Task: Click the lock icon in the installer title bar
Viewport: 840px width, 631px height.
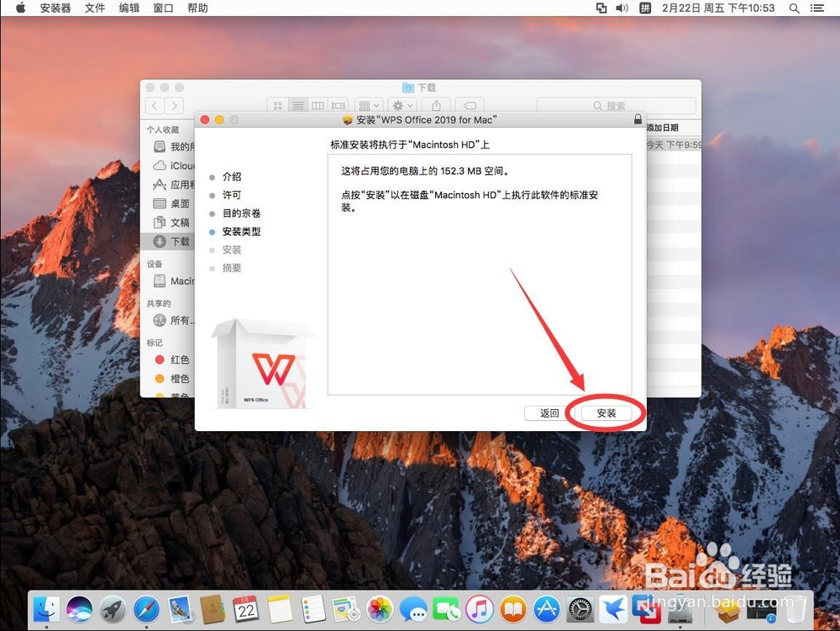Action: [638, 119]
